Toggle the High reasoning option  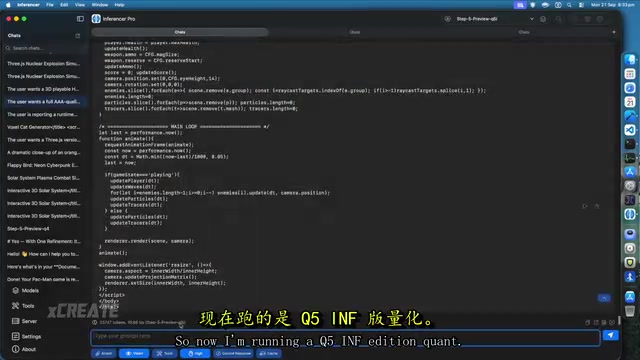[195, 353]
